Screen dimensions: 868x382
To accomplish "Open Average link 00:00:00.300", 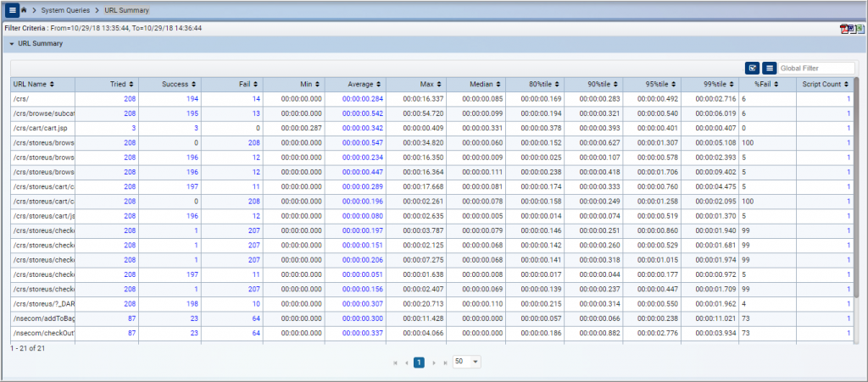I will coord(363,318).
